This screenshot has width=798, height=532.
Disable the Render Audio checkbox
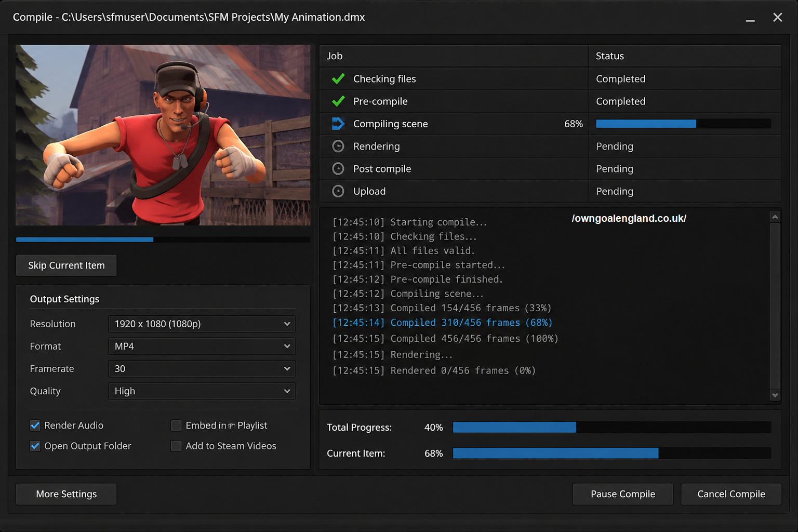(x=35, y=425)
